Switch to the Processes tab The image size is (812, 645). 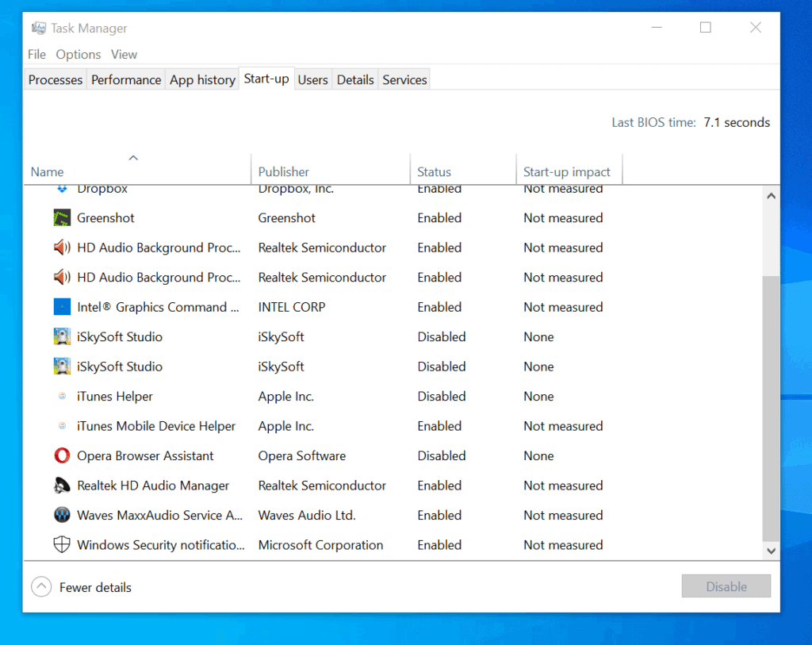54,79
